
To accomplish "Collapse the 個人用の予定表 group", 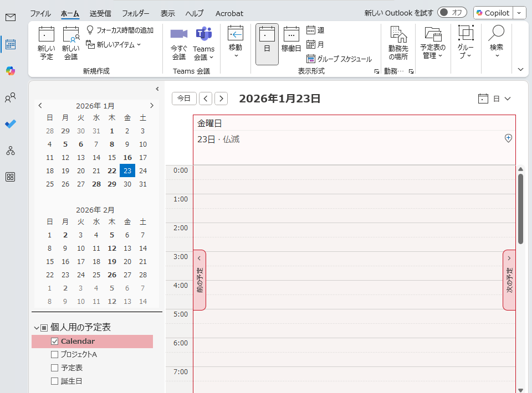I will pyautogui.click(x=38, y=327).
